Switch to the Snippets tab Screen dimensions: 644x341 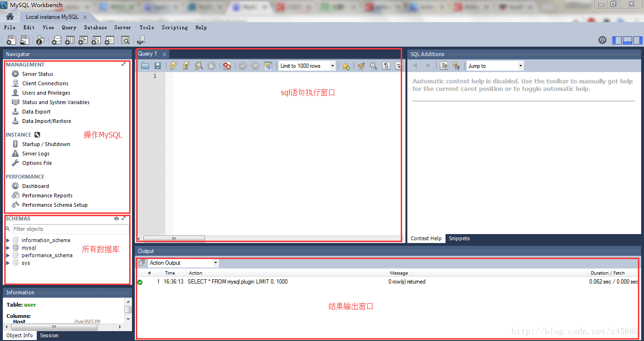[459, 238]
